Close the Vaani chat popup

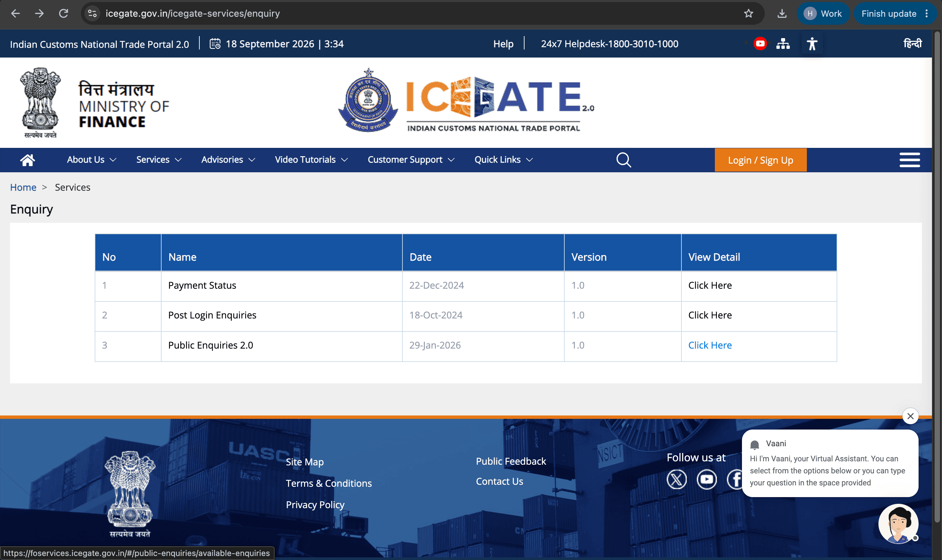click(910, 416)
